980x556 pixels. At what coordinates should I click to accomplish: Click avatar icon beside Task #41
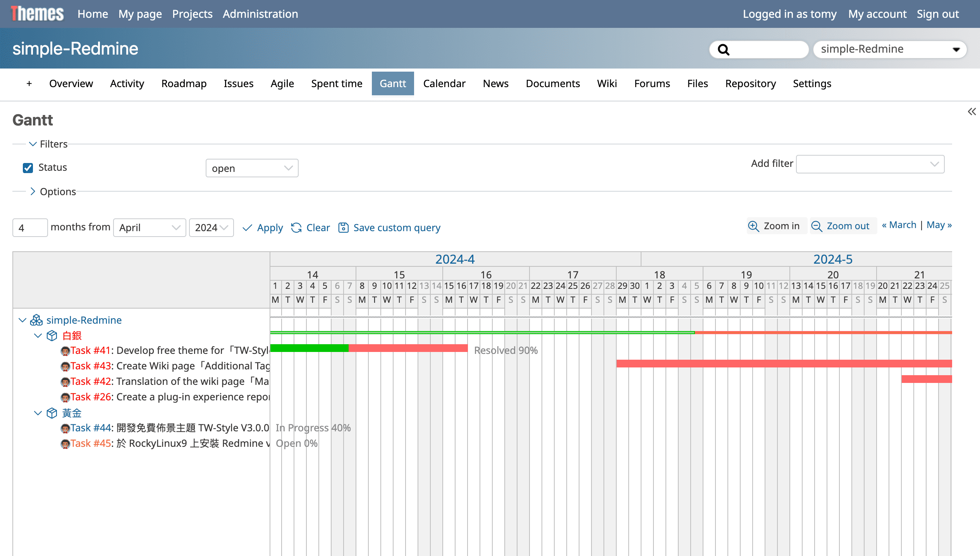(65, 351)
